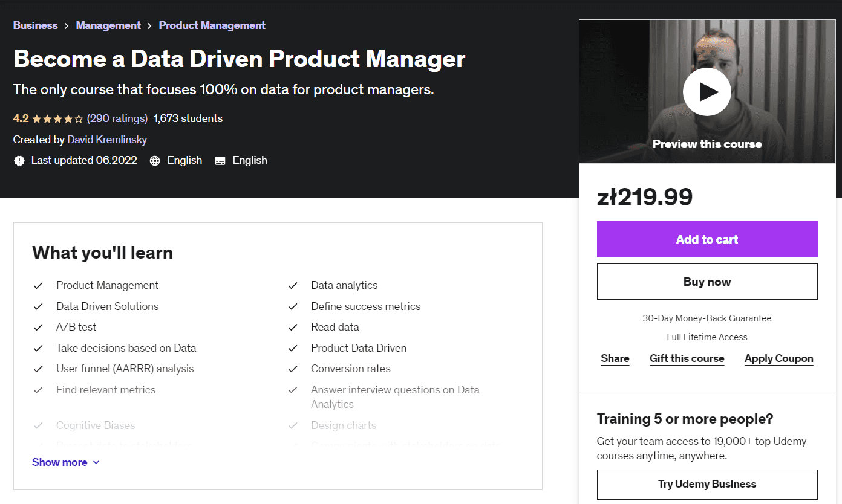Image resolution: width=842 pixels, height=504 pixels.
Task: Open the Business breadcrumb category
Action: point(35,25)
